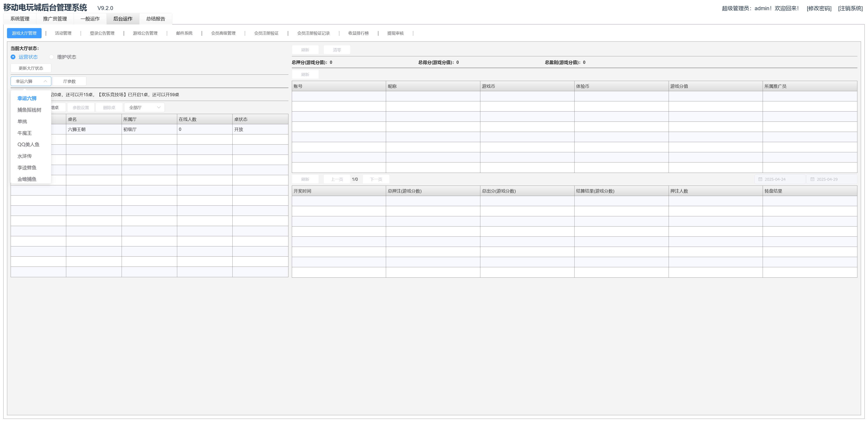Choose 牛魔王 from the game list
The width and height of the screenshot is (868, 434).
[x=25, y=133]
